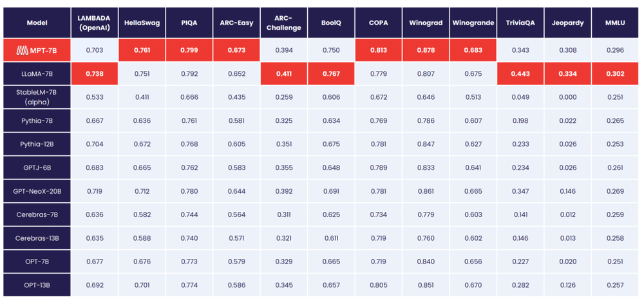644x302 pixels.
Task: Select the Cerebras-13B row label
Action: tap(37, 238)
